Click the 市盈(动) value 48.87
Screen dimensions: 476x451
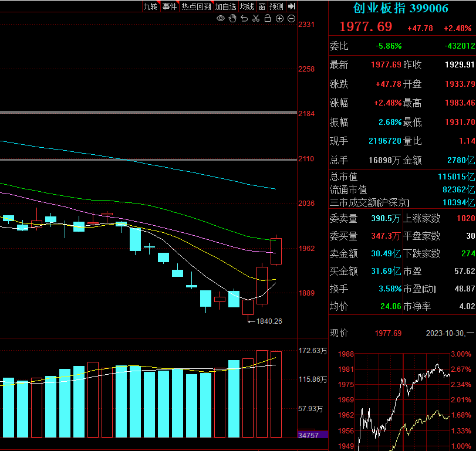464,289
